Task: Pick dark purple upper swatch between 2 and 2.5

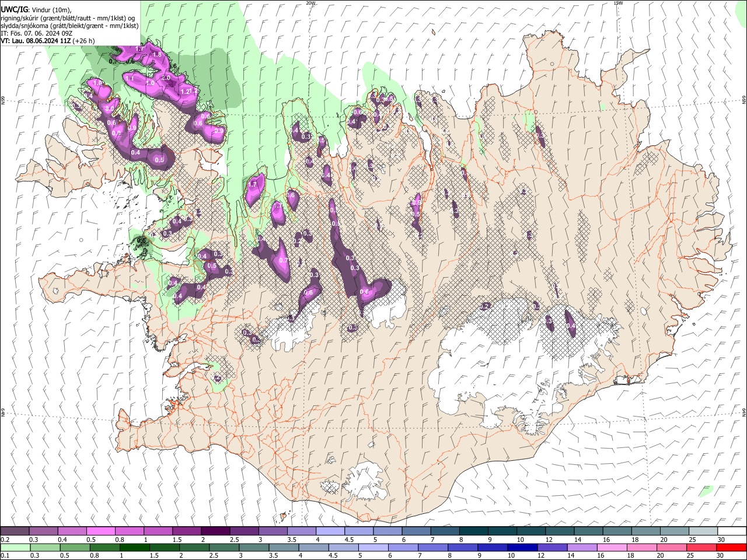Action: (x=215, y=531)
